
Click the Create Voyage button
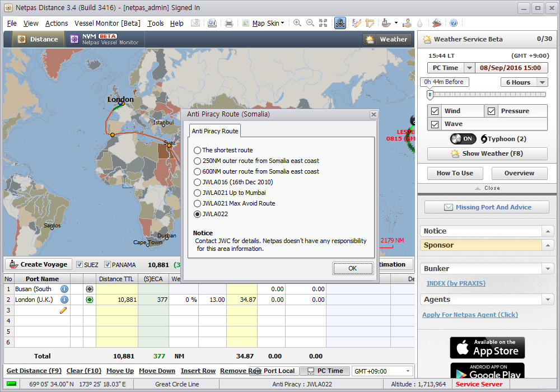coord(39,264)
